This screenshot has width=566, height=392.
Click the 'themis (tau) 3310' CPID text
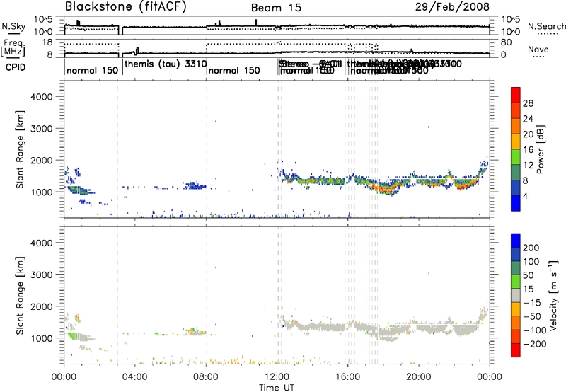[x=166, y=64]
